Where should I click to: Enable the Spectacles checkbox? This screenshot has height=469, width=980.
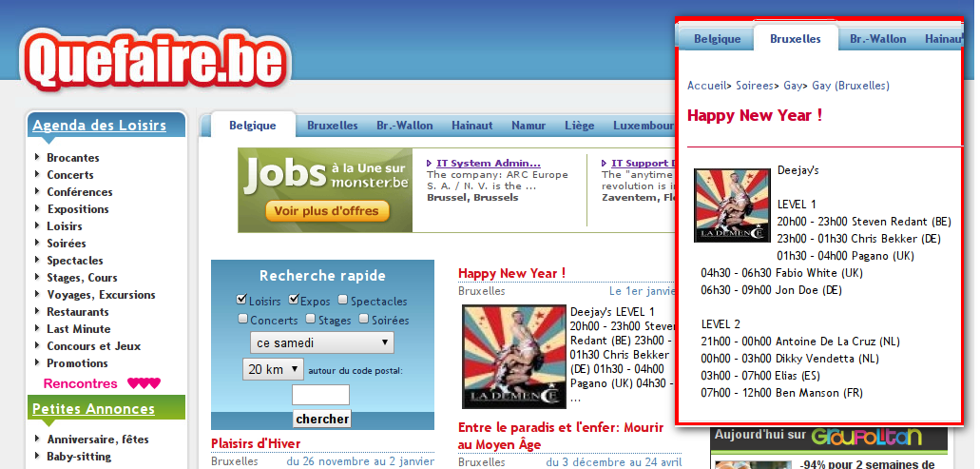tap(343, 301)
